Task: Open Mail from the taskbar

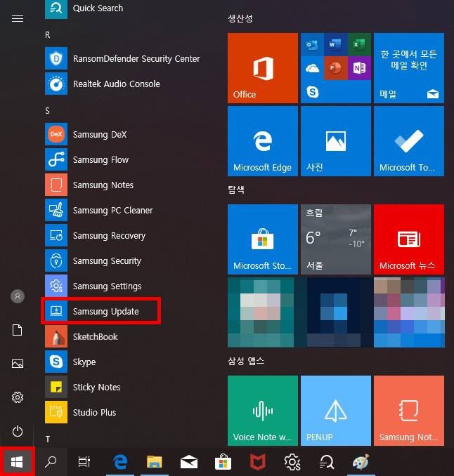Action: point(189,462)
